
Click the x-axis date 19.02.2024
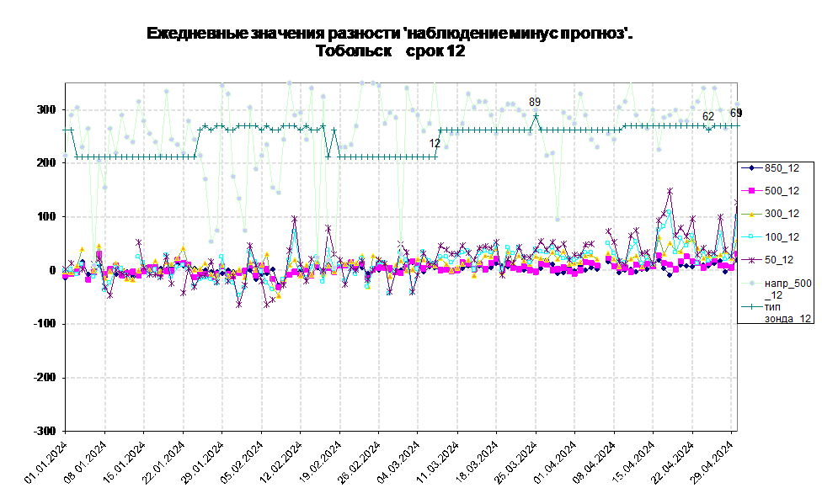pyautogui.click(x=321, y=463)
